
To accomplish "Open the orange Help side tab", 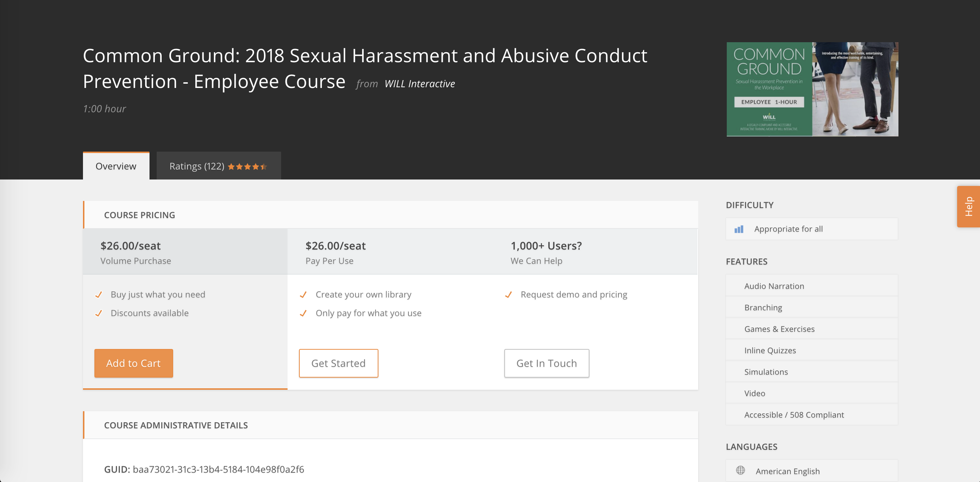I will point(968,207).
